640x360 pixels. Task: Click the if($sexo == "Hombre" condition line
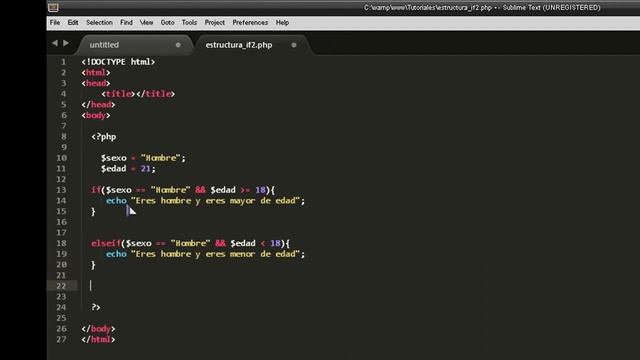pyautogui.click(x=183, y=190)
